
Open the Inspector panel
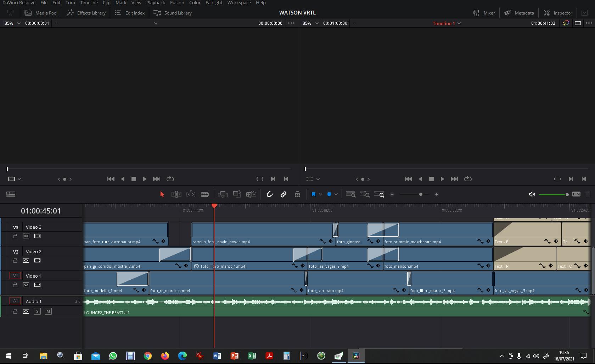(x=558, y=13)
